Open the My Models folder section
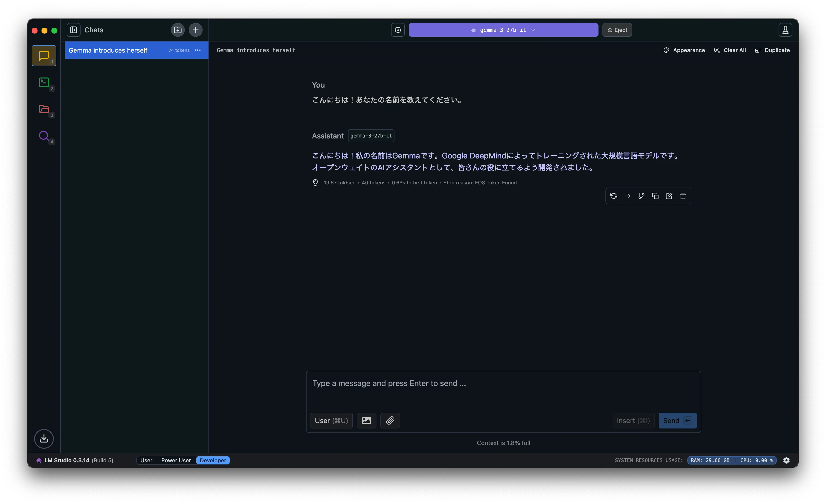Image resolution: width=826 pixels, height=504 pixels. pos(44,109)
